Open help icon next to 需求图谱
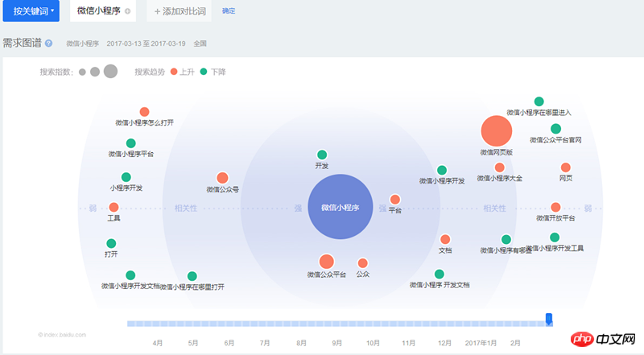This screenshot has width=644, height=355. [x=48, y=43]
